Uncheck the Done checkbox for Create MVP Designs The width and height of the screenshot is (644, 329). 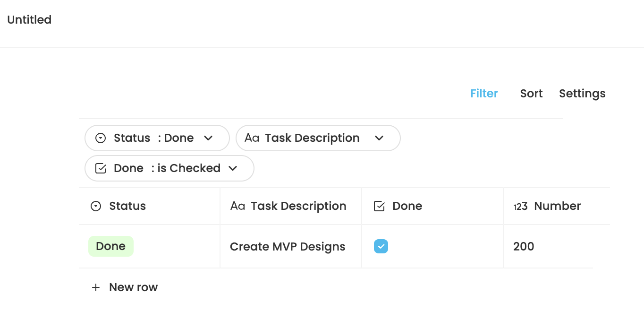point(381,246)
